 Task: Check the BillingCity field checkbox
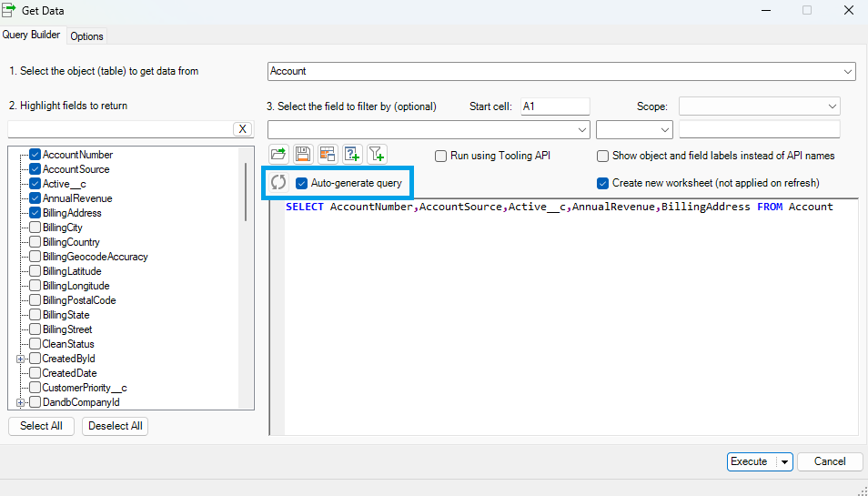pos(35,228)
